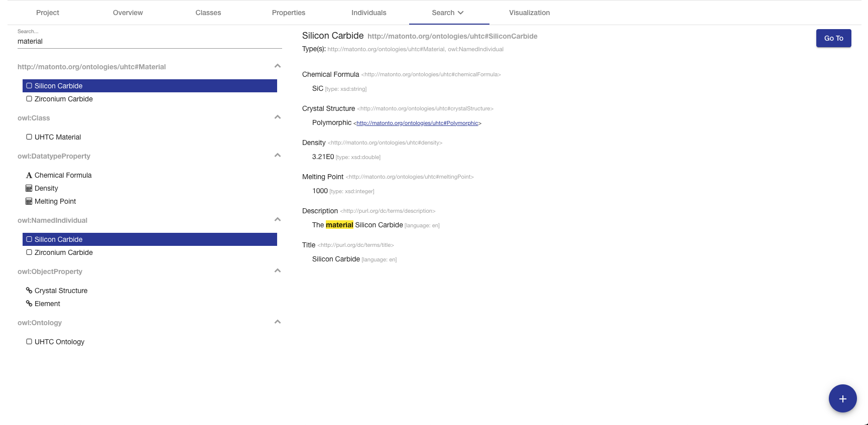
Task: Click the owl:Ontology group heading
Action: coord(40,323)
